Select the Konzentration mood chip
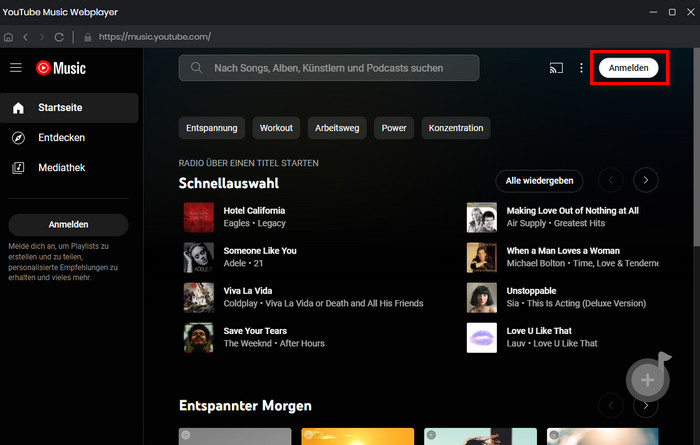 (x=456, y=128)
